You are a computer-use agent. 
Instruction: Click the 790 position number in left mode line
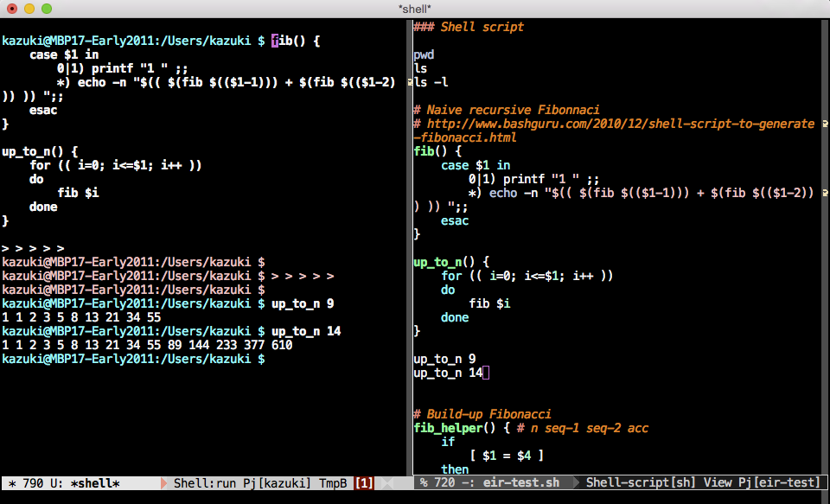click(32, 483)
